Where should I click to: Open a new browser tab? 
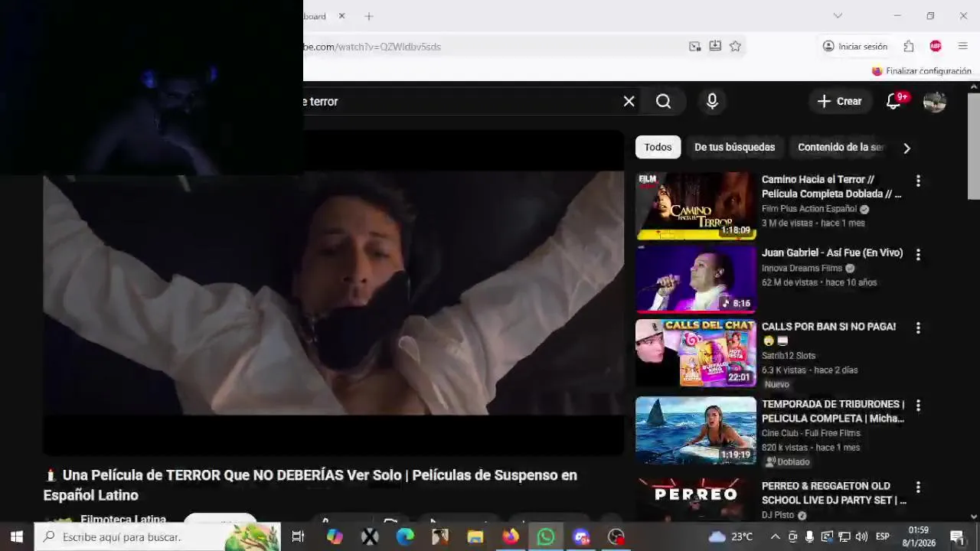(369, 16)
